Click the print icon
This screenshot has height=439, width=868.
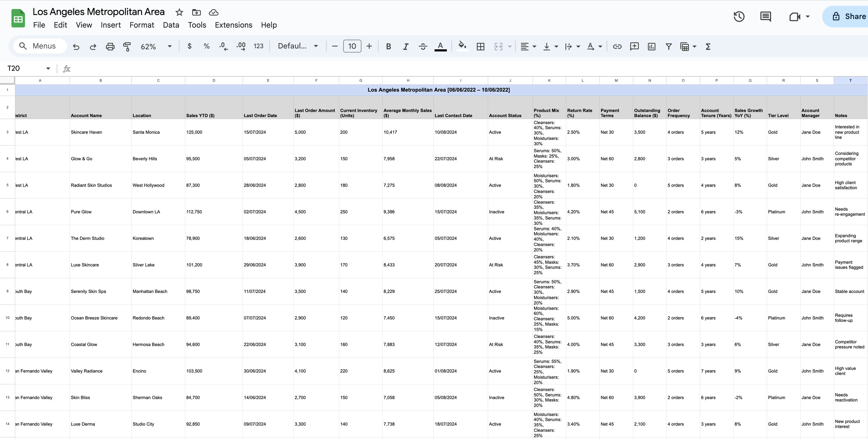pyautogui.click(x=110, y=46)
